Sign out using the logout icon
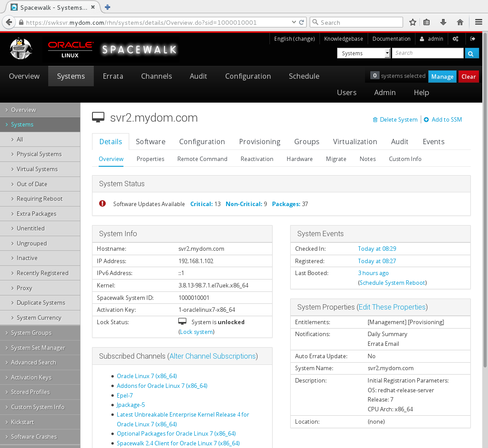This screenshot has width=488, height=448. pyautogui.click(x=473, y=39)
